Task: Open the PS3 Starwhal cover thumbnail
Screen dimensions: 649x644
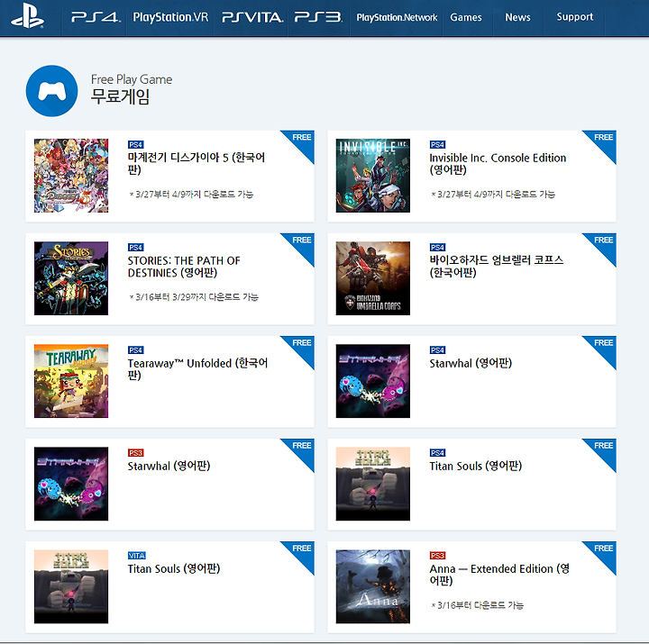Action: tap(71, 484)
